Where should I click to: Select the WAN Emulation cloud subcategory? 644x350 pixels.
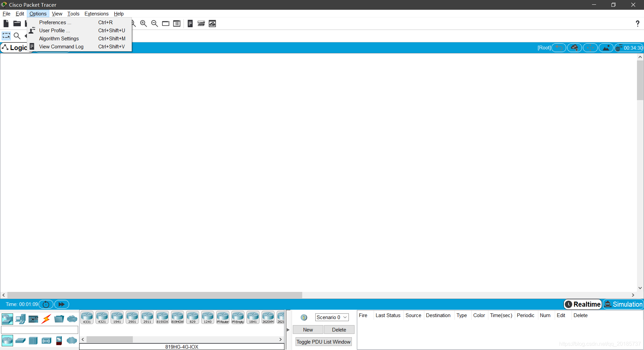click(72, 341)
